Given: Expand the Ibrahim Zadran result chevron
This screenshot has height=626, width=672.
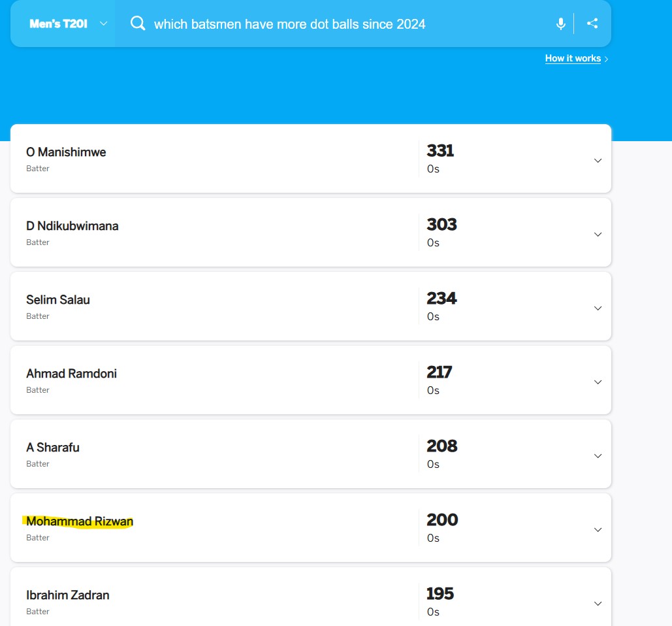Looking at the screenshot, I should tap(598, 603).
